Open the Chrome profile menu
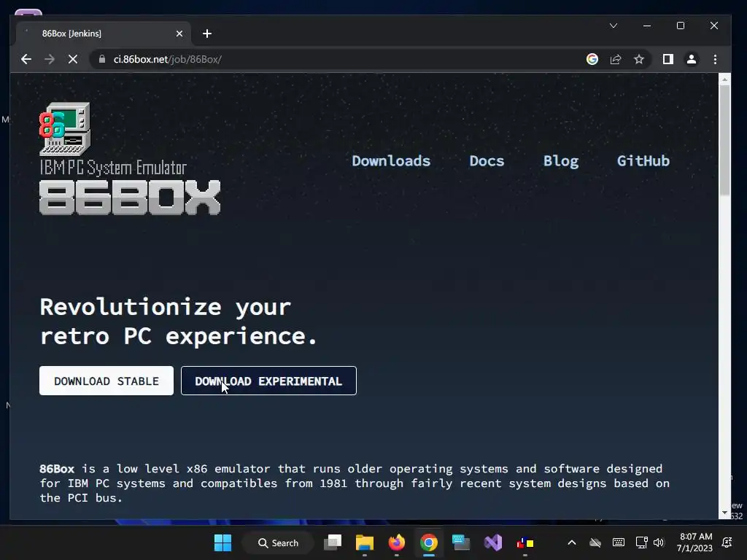The width and height of the screenshot is (747, 560). click(x=692, y=59)
